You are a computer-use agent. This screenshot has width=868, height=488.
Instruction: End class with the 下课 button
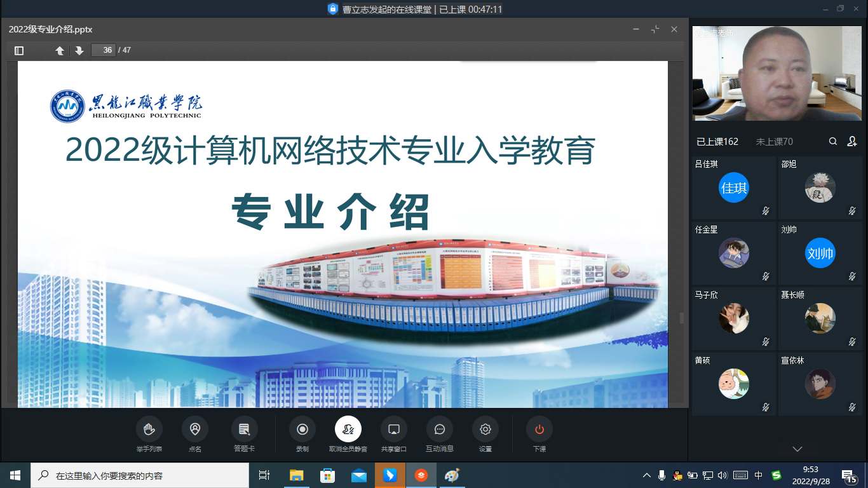pyautogui.click(x=539, y=430)
